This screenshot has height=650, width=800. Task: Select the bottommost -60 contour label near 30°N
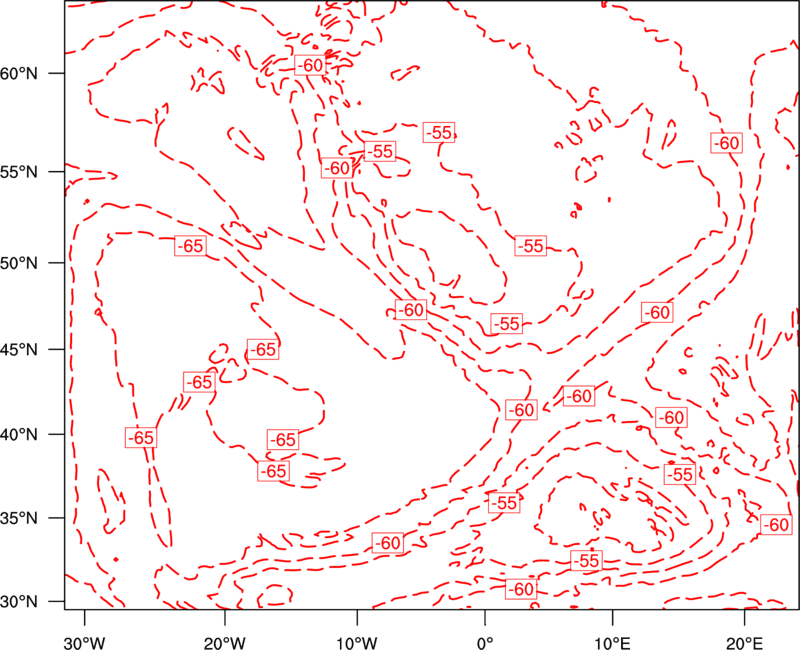521,589
